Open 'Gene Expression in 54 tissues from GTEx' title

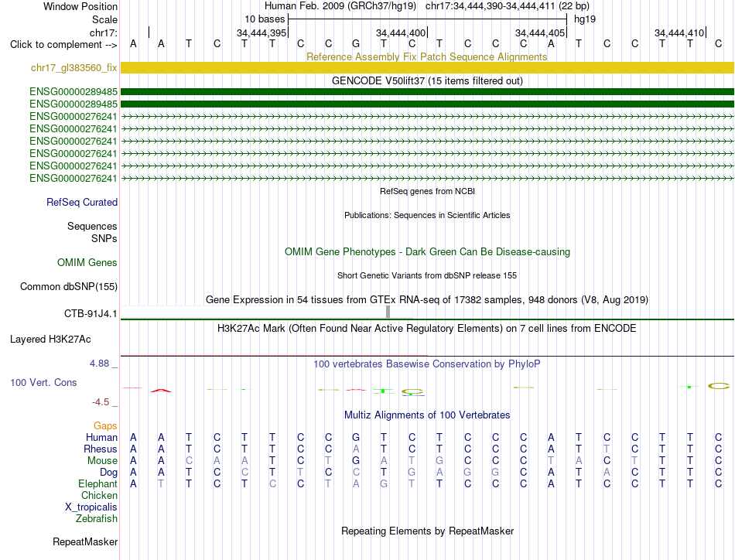coord(427,299)
